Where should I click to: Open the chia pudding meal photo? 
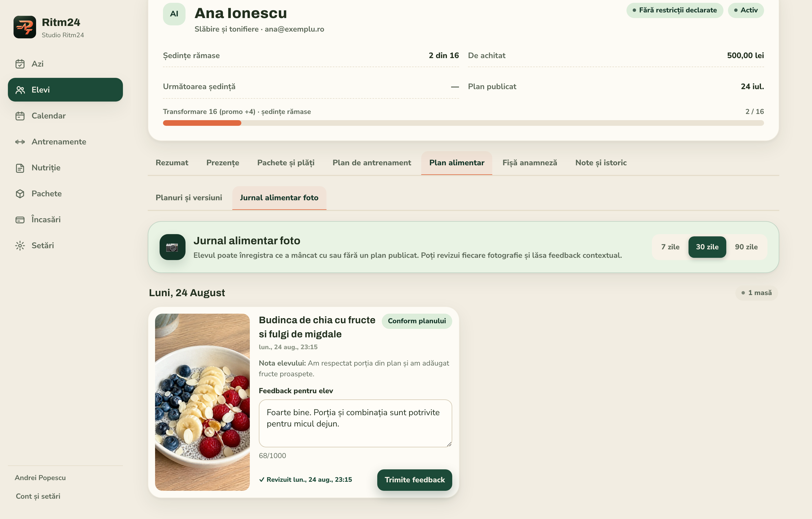tap(202, 402)
